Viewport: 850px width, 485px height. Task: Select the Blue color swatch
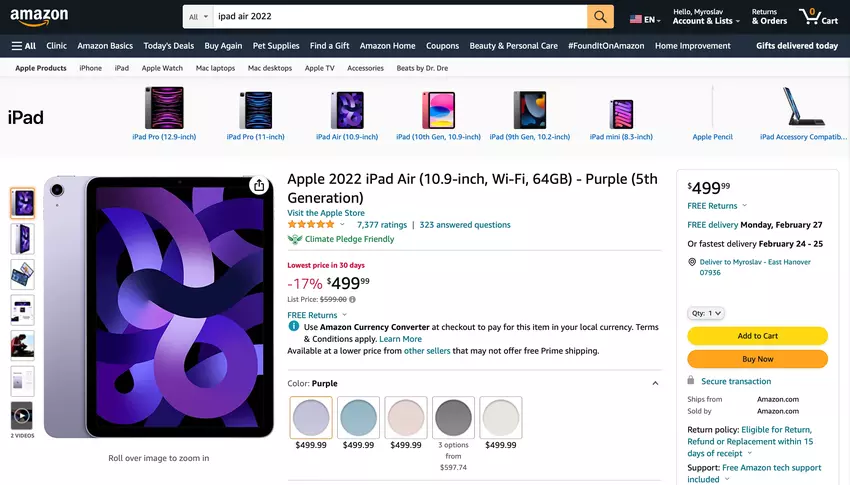point(358,417)
